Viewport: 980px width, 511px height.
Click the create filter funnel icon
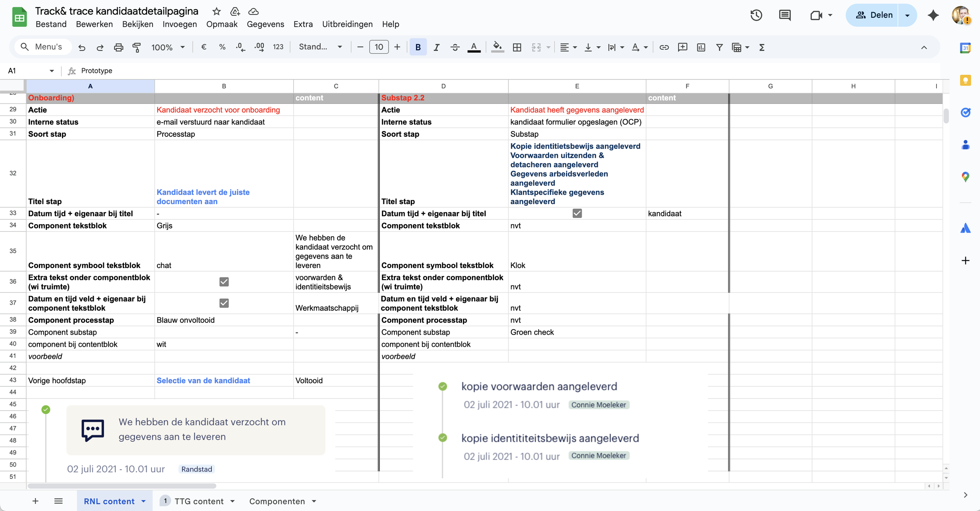click(x=719, y=47)
